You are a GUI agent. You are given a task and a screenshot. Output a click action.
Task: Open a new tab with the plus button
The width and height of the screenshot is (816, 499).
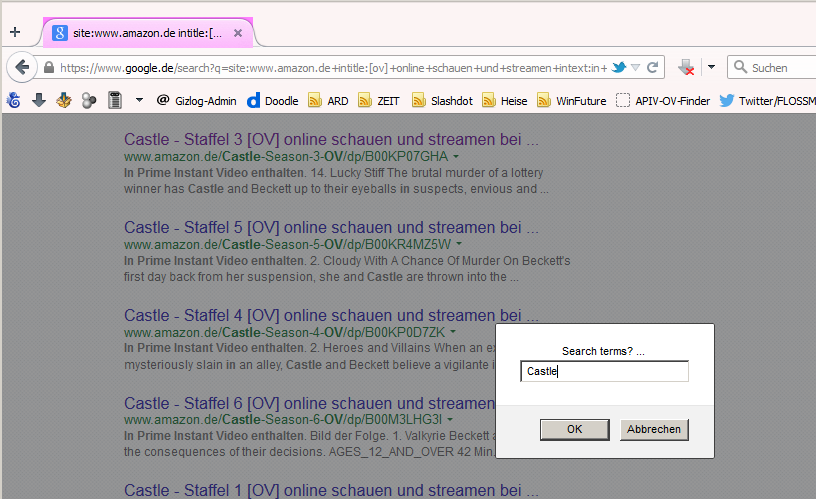click(x=15, y=32)
